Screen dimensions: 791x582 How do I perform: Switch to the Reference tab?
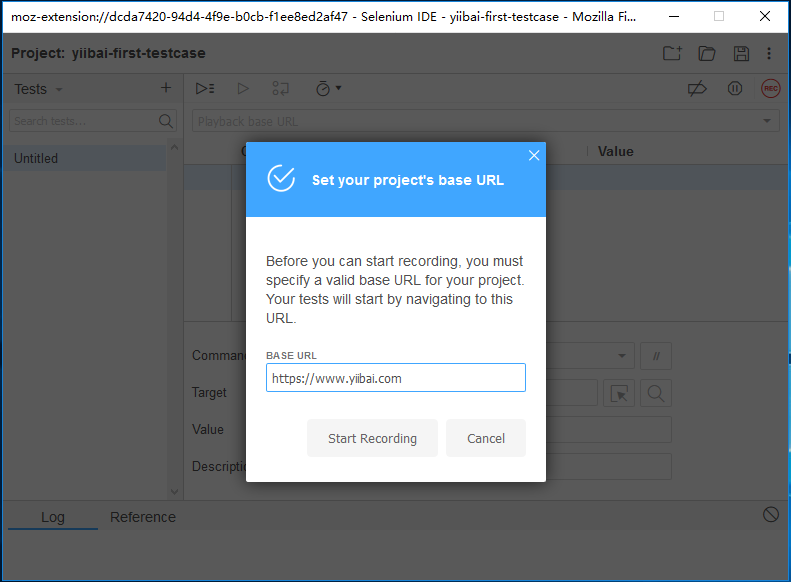click(143, 517)
